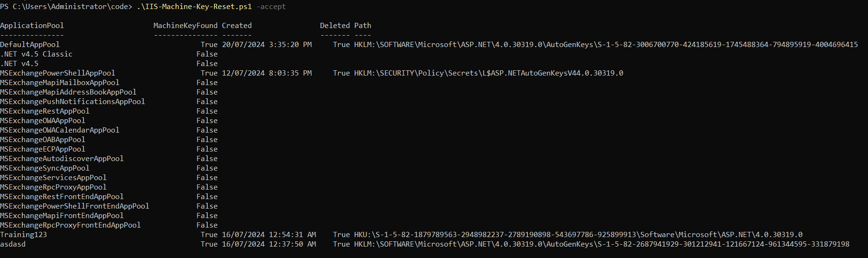Click the DefaultAppPool row name

coord(30,45)
